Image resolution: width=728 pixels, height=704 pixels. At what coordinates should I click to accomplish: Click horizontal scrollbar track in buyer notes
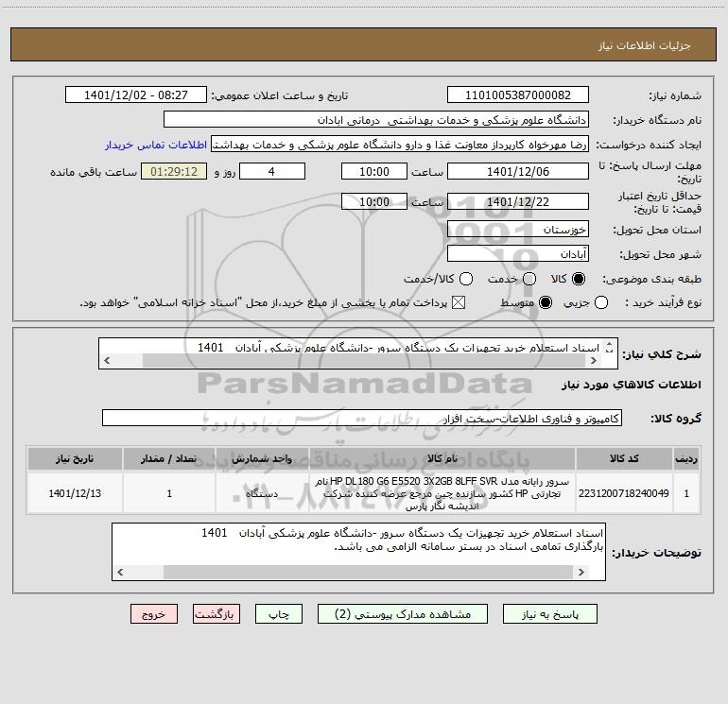tap(351, 572)
